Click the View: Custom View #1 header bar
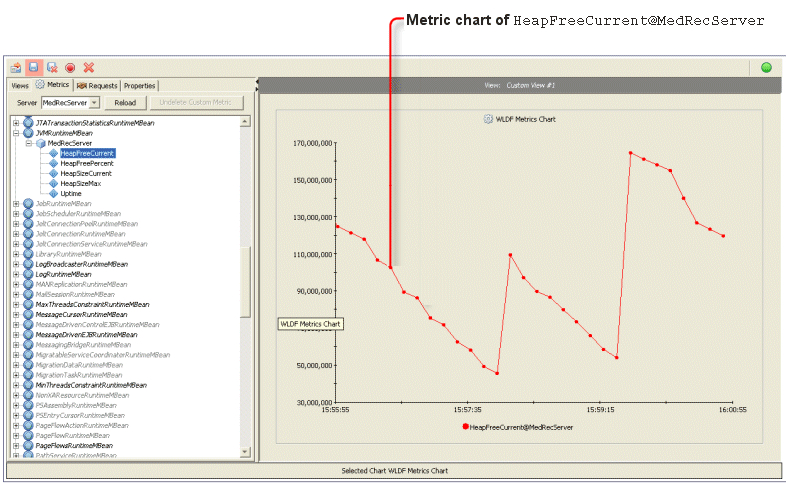This screenshot has height=484, width=786. pos(520,85)
